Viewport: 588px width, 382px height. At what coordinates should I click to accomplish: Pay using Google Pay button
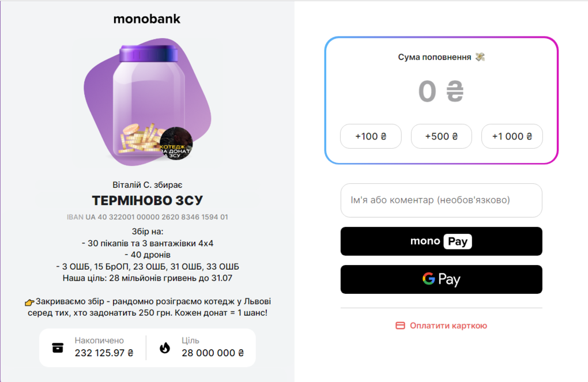(441, 279)
